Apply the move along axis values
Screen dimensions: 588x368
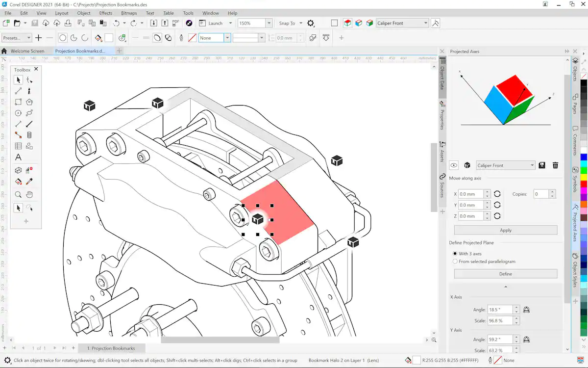pos(505,230)
